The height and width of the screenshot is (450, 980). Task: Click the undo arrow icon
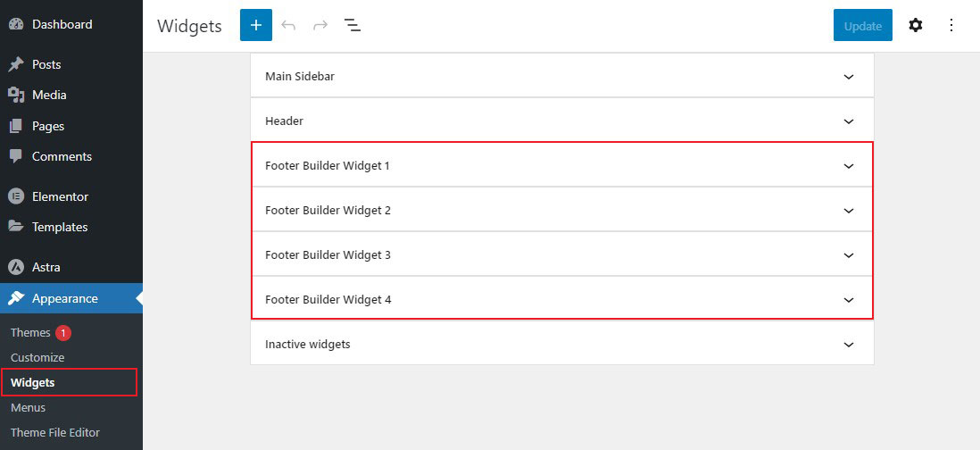coord(288,26)
